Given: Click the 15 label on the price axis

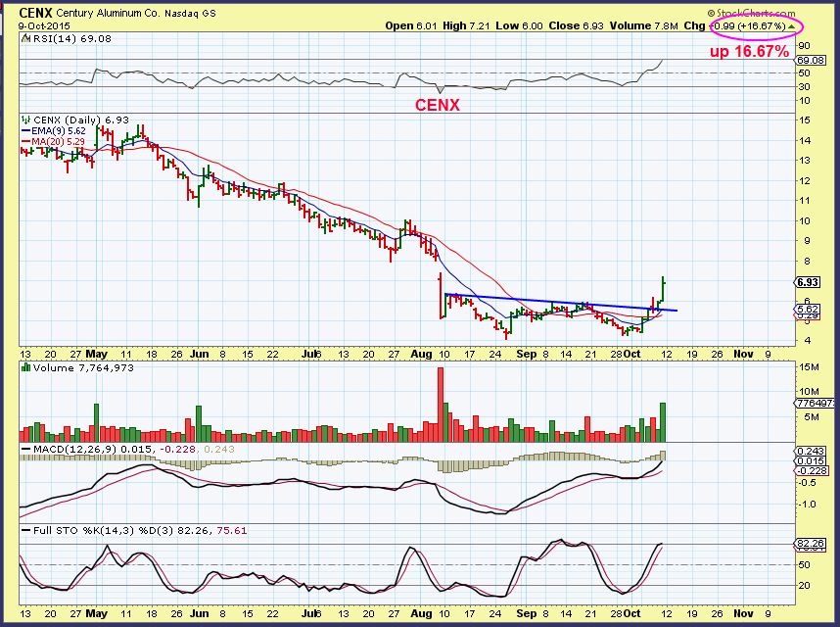Looking at the screenshot, I should coord(804,121).
